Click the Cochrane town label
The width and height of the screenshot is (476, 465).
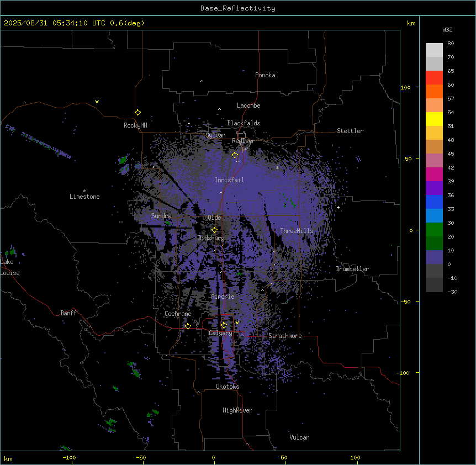click(x=178, y=314)
